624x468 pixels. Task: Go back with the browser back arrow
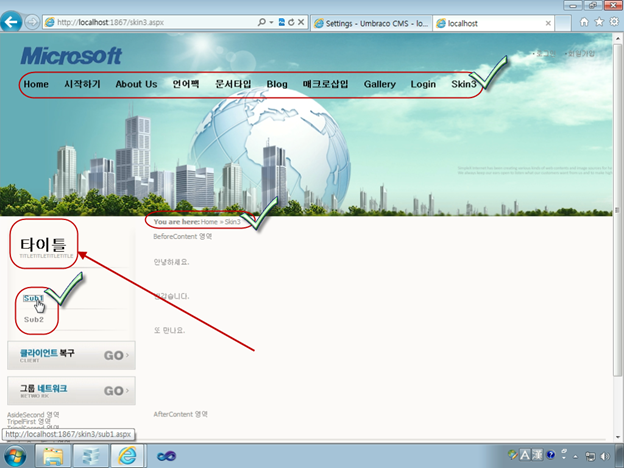click(11, 21)
